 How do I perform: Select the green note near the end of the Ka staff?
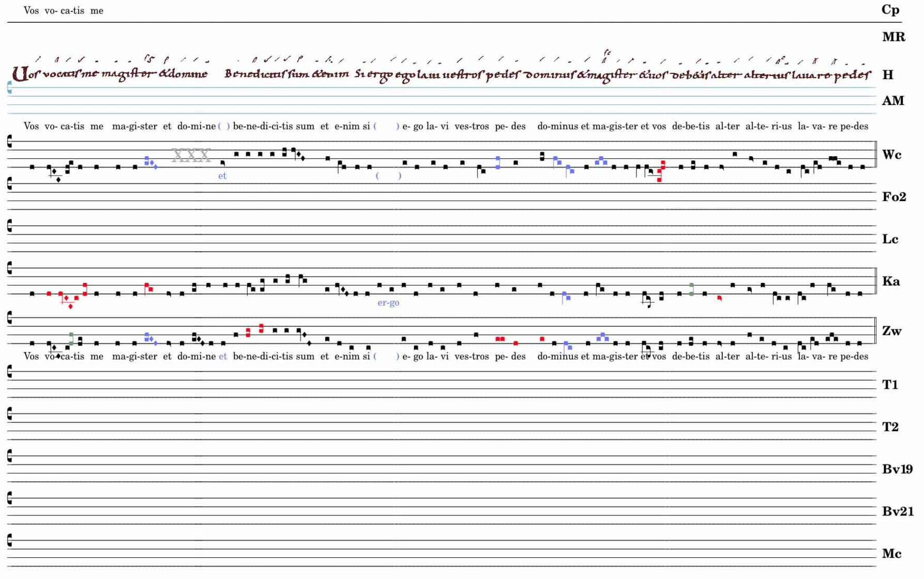pos(691,289)
